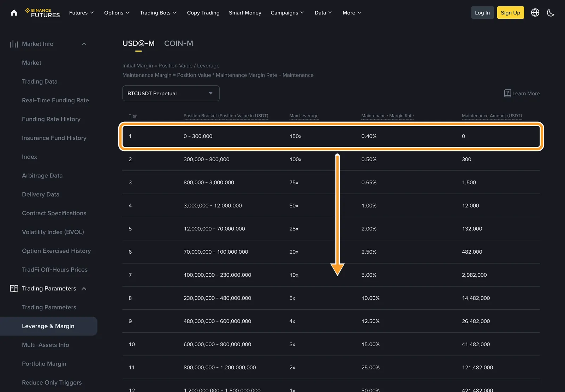565x392 pixels.
Task: Open the Binance Futures logo
Action: 42,13
